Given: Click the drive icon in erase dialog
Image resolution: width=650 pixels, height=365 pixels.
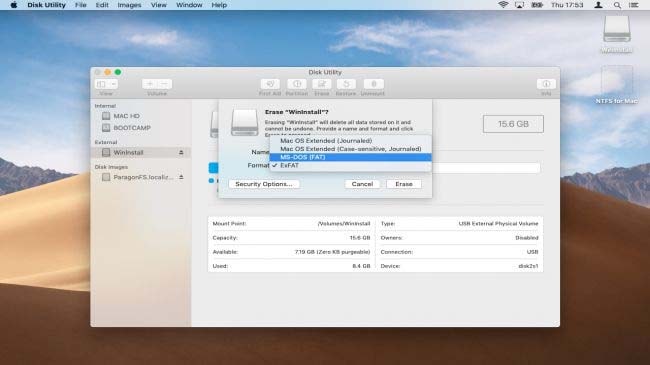Looking at the screenshot, I should (x=245, y=122).
